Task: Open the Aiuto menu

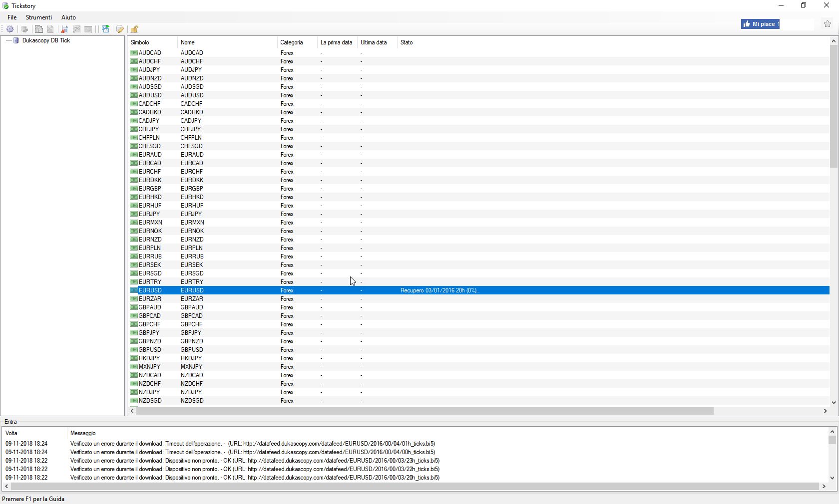Action: pos(68,17)
